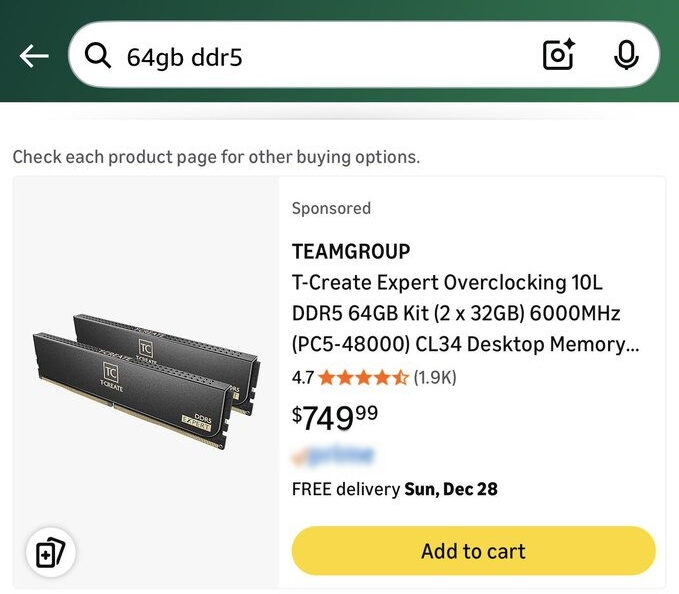Click the Sponsored label
The height and width of the screenshot is (594, 679).
(331, 208)
